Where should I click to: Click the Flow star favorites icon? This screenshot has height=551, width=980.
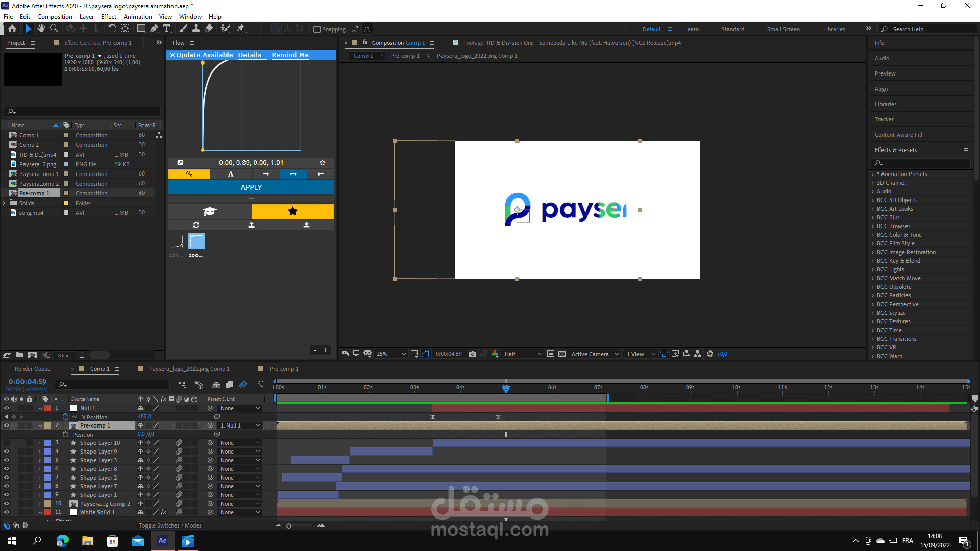pyautogui.click(x=292, y=211)
